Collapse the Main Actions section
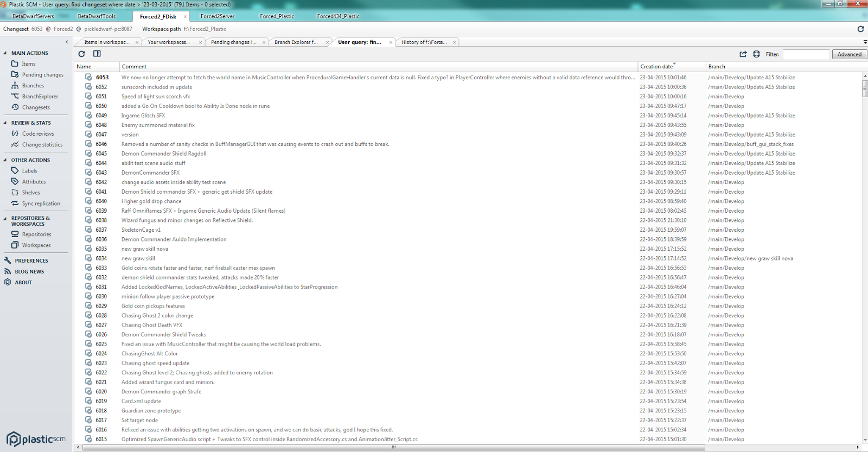Viewport: 868px width, 452px height. (5, 53)
